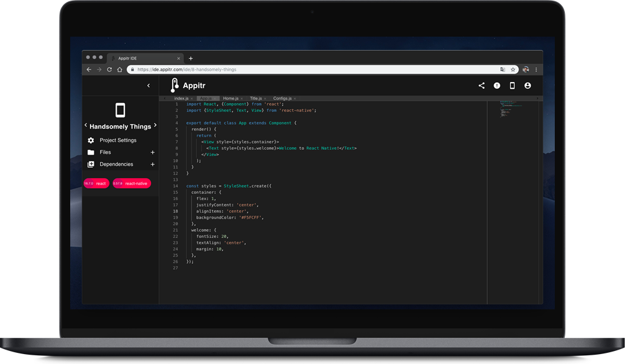
Task: Open the user account icon
Action: [527, 85]
